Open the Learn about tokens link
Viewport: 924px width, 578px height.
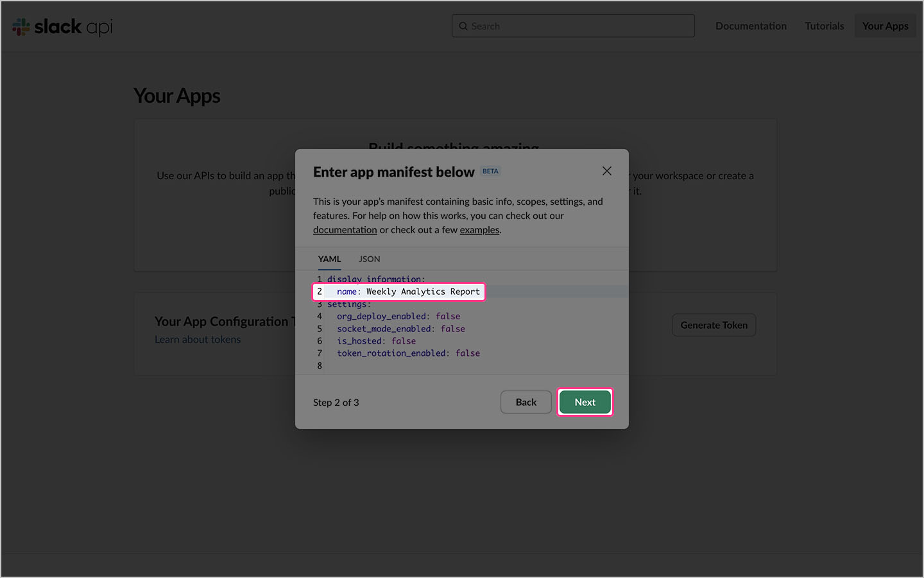click(198, 339)
